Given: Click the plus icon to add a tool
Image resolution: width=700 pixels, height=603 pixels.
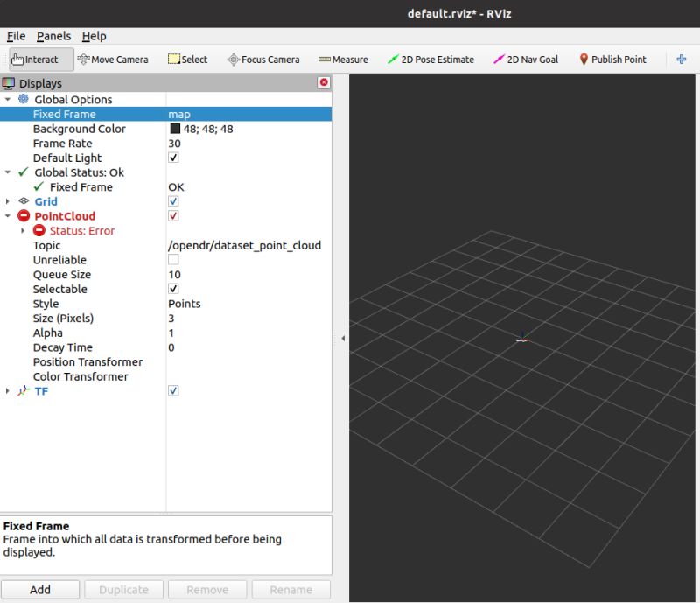Looking at the screenshot, I should click(681, 59).
